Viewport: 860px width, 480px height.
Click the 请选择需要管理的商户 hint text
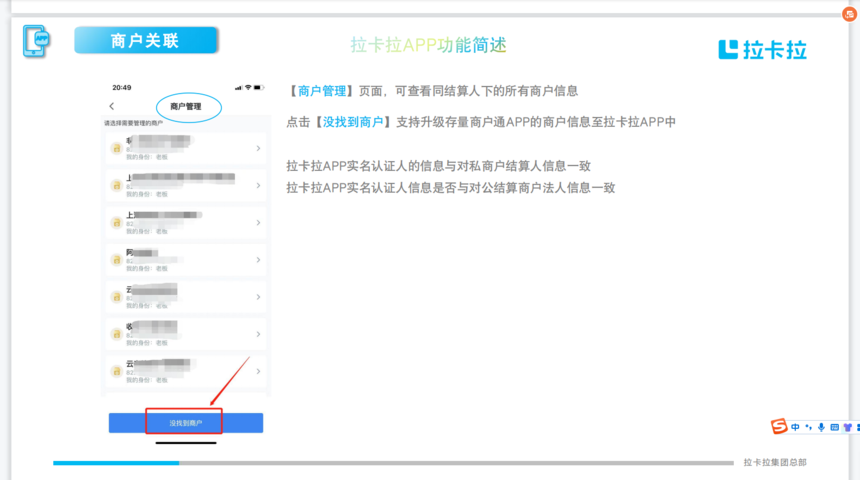tap(133, 123)
